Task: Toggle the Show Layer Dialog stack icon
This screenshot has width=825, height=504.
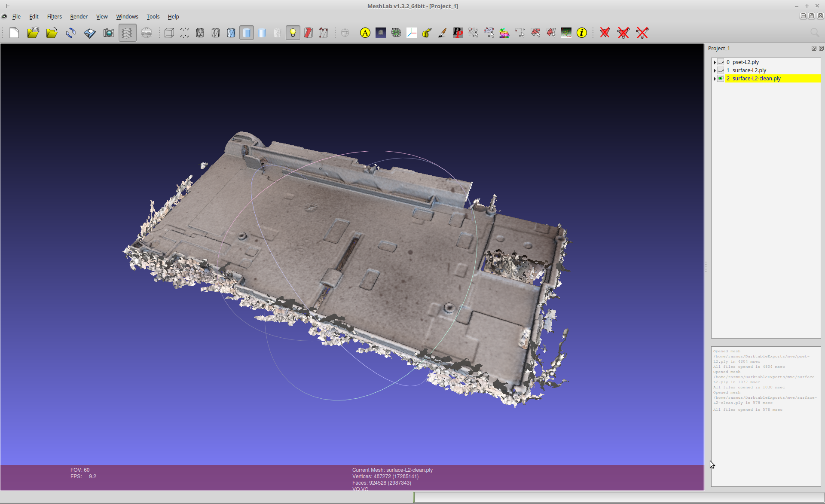Action: pos(127,33)
